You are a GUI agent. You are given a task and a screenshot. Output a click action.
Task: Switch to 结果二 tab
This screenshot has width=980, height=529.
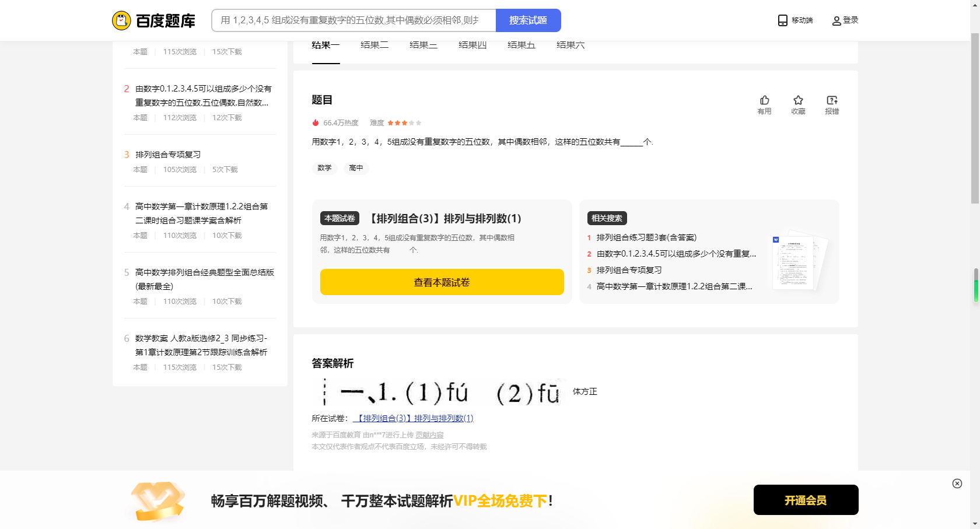click(x=374, y=45)
